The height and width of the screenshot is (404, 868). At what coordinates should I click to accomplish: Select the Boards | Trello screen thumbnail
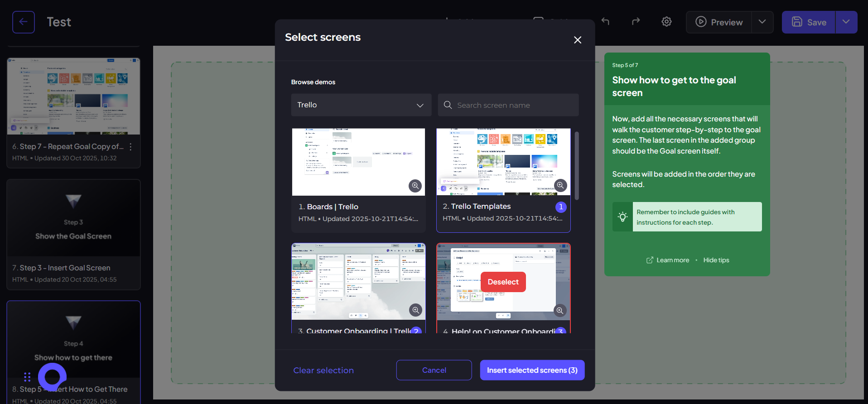click(358, 162)
